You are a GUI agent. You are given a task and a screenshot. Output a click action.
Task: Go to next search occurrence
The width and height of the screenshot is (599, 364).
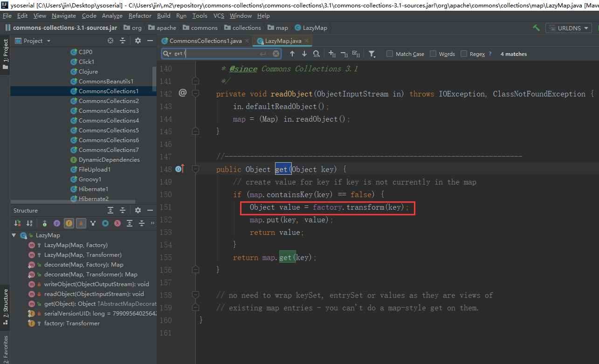point(304,54)
